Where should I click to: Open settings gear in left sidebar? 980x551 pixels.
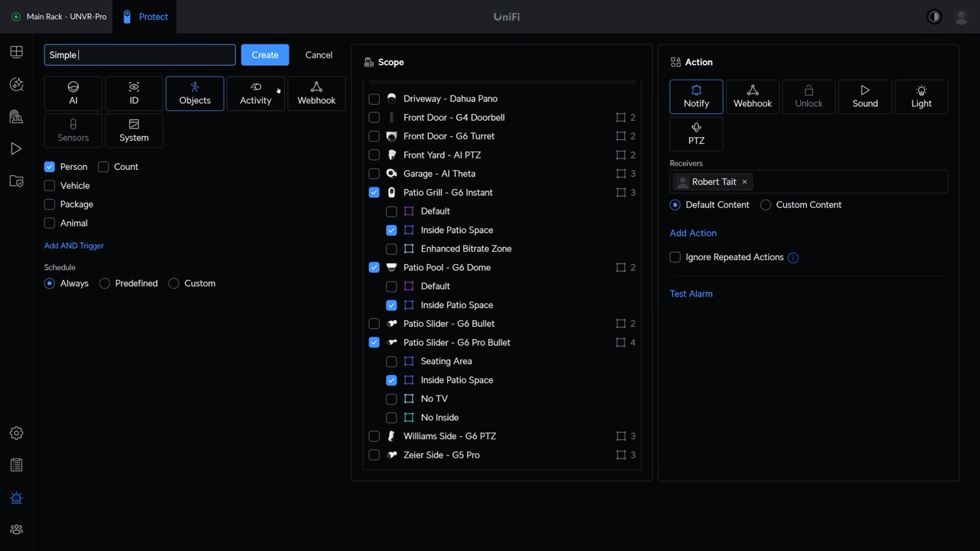(x=16, y=433)
